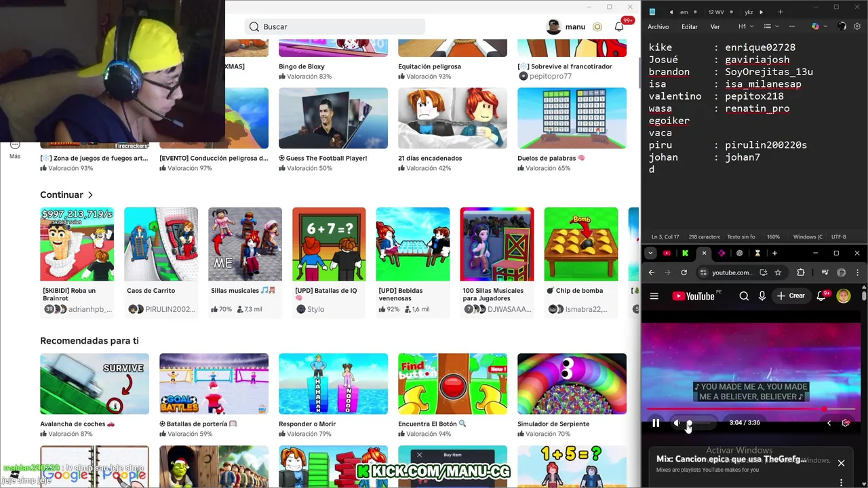The image size is (868, 488).
Task: Mute the YouTube video volume
Action: click(x=677, y=423)
